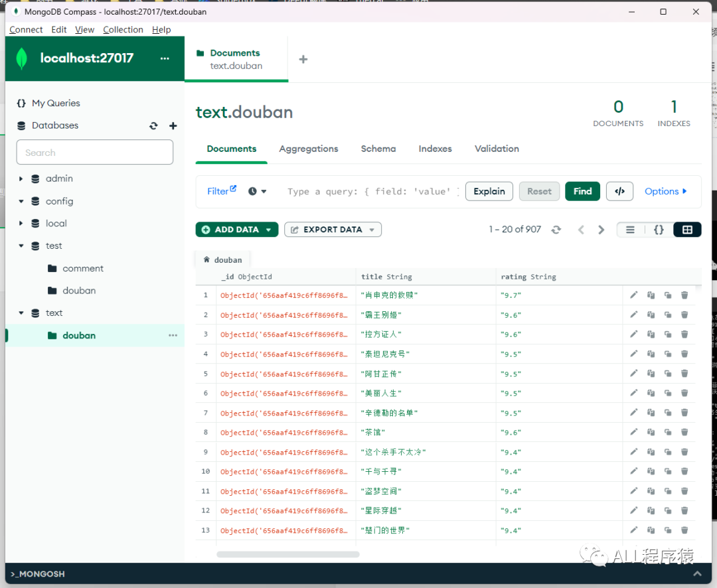Open options for selected douban collection
The height and width of the screenshot is (588, 717).
click(173, 335)
